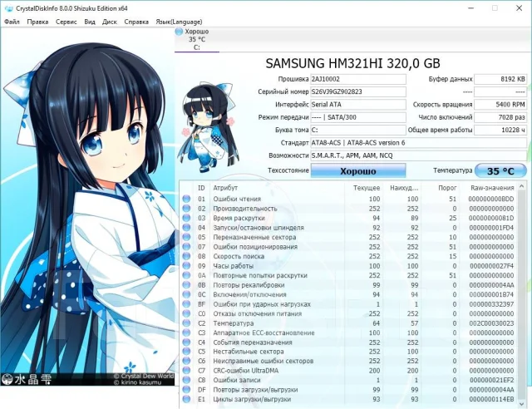Click status orb for Ошибки при ударных нагрузках
The width and height of the screenshot is (532, 409).
click(x=186, y=304)
